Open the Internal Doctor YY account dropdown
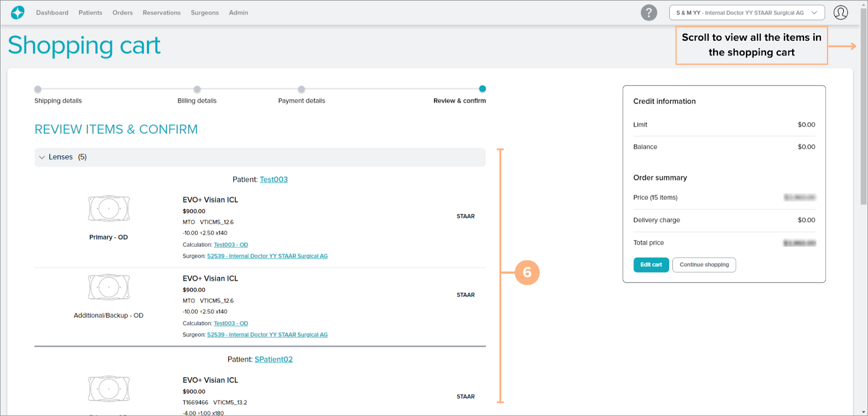Screen dimensions: 868x416 pos(747,12)
